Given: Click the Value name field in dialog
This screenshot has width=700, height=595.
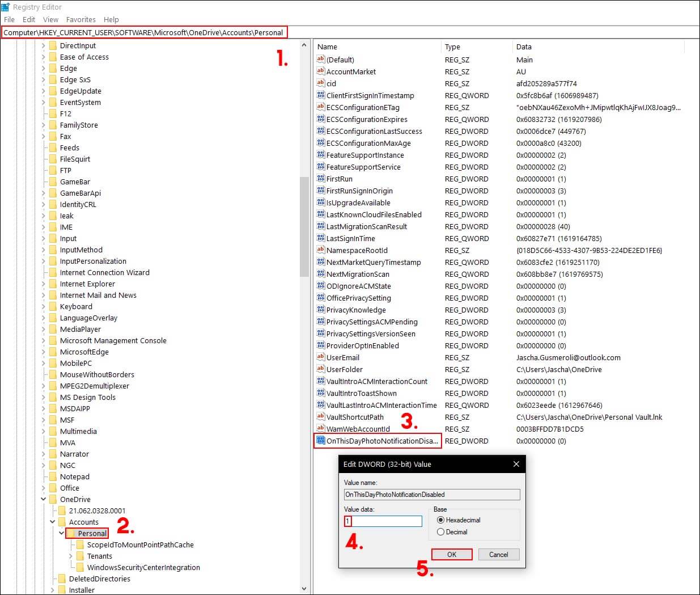Looking at the screenshot, I should click(432, 495).
